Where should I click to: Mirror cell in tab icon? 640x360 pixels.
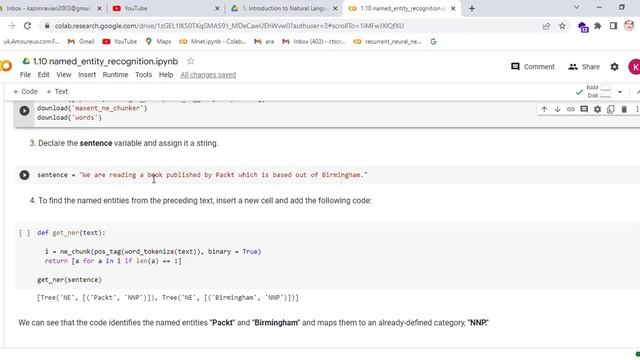pyautogui.click(x=611, y=109)
